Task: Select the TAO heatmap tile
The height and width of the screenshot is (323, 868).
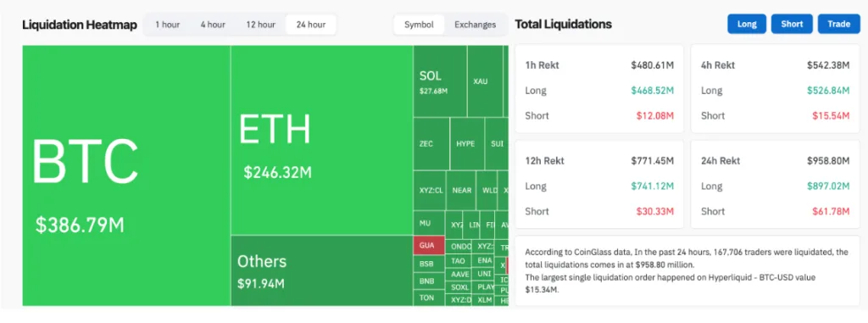Action: (459, 260)
